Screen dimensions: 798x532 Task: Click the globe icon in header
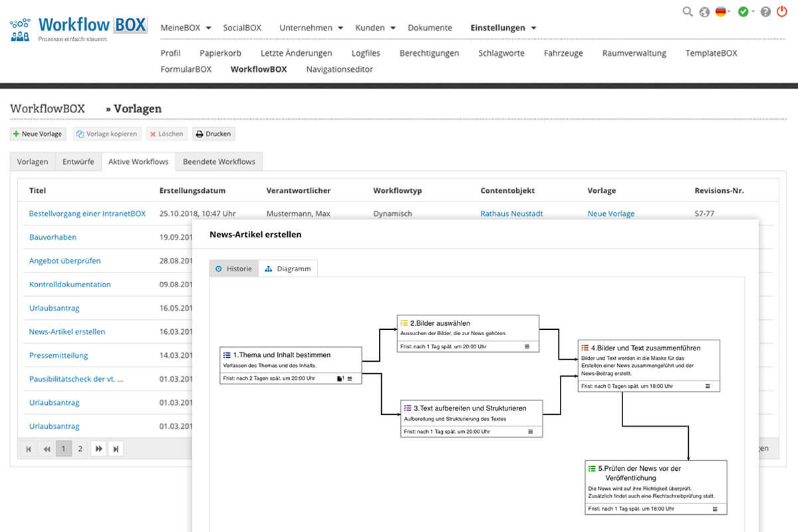[704, 12]
